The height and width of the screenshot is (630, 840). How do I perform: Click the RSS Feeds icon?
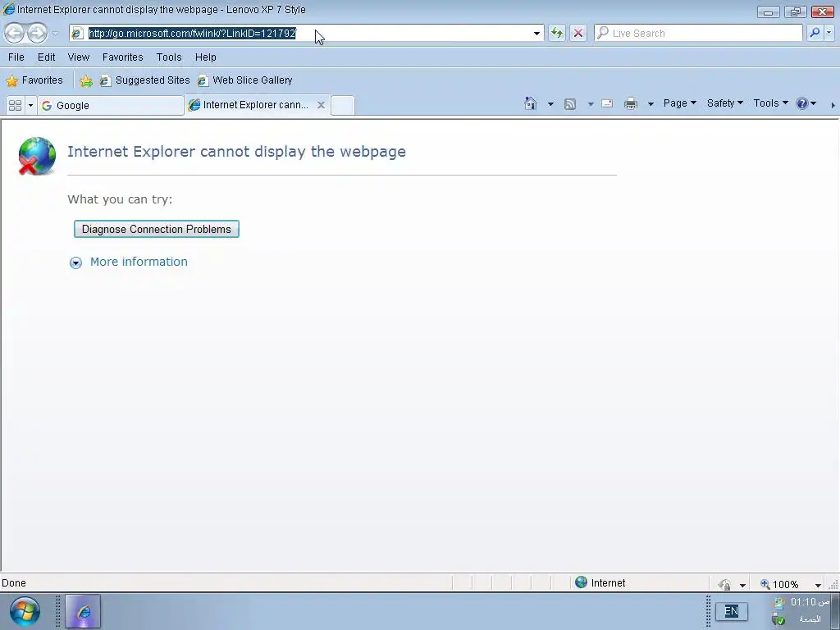click(570, 104)
